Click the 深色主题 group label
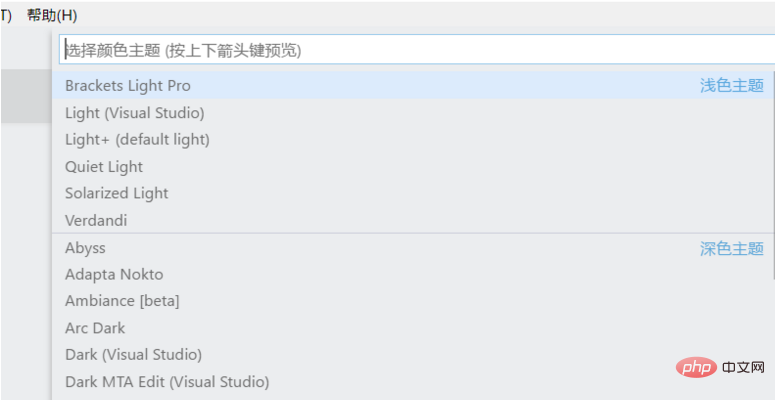The image size is (775, 400). 731,248
